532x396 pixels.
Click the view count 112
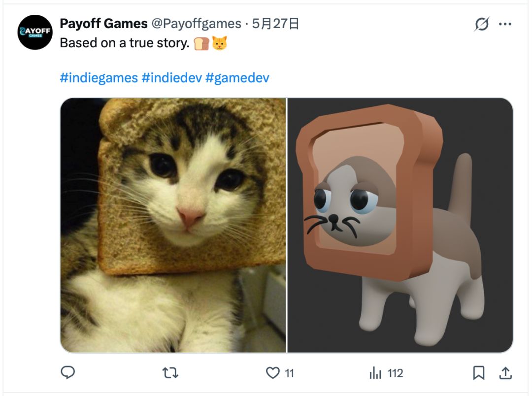pos(395,373)
